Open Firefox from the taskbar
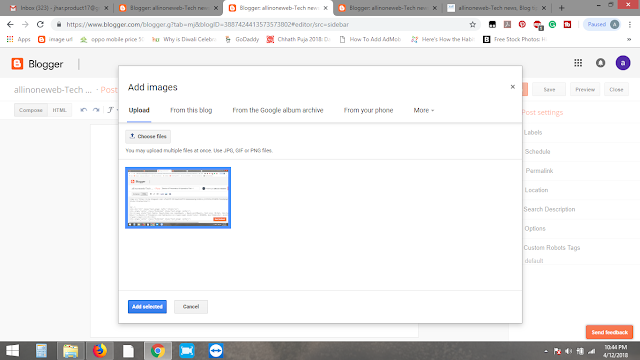Image resolution: width=640 pixels, height=360 pixels. pos(99,351)
